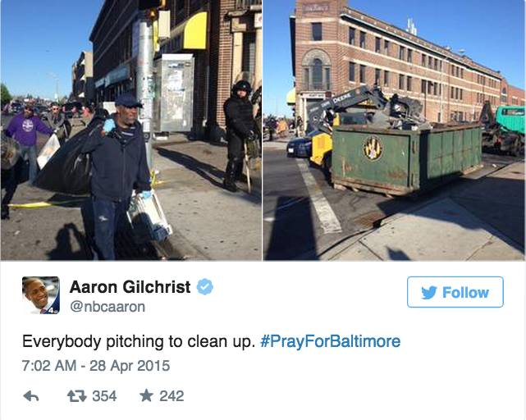
Task: Click the Follow button text
Action: click(x=465, y=293)
